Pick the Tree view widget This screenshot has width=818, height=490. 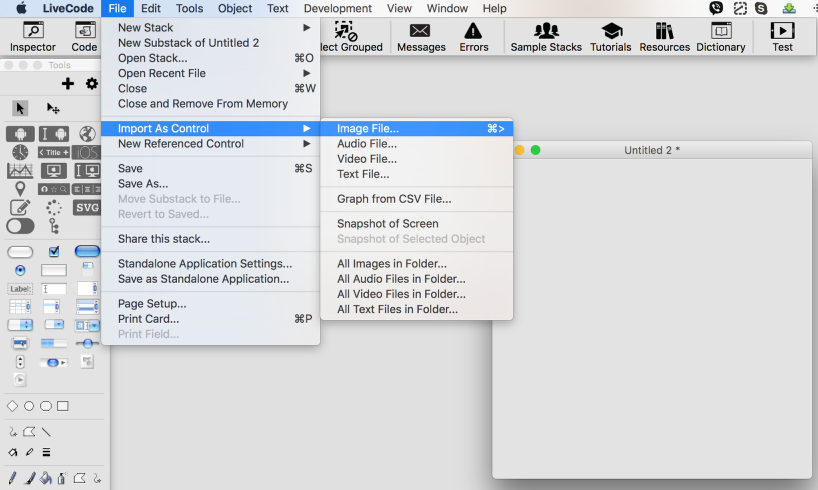pyautogui.click(x=54, y=226)
